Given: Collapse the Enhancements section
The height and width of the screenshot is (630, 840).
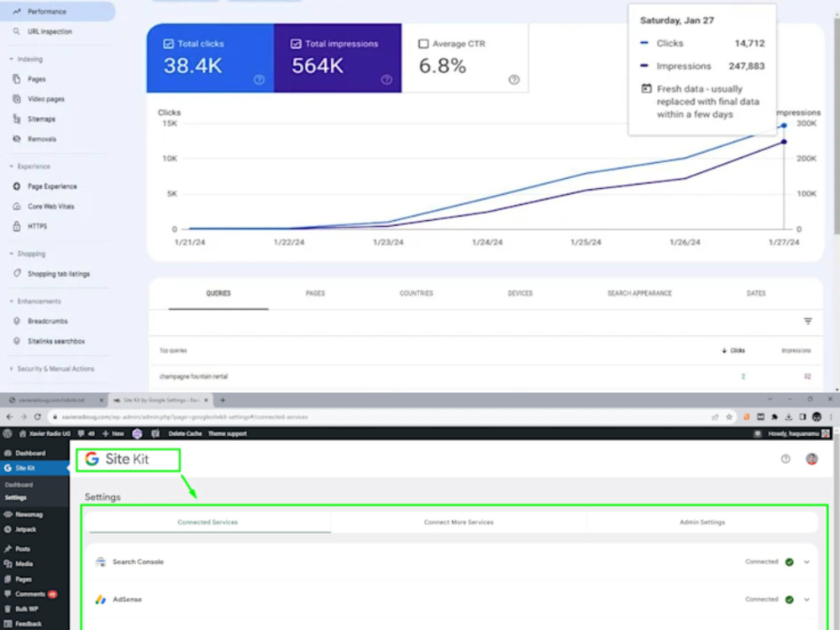Looking at the screenshot, I should tap(35, 301).
